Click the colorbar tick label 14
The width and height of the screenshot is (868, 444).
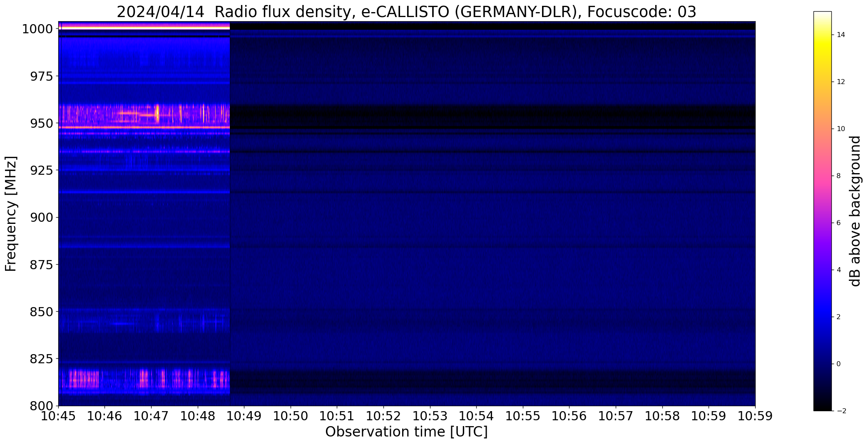point(841,35)
